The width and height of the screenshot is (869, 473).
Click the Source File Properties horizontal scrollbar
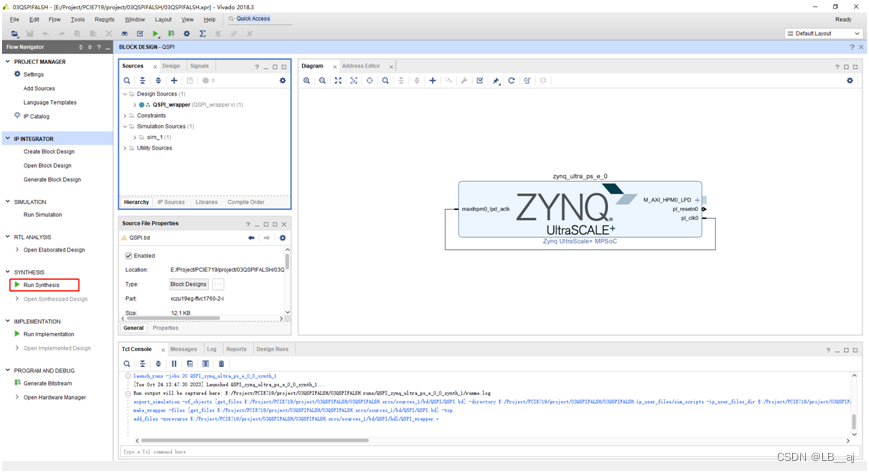coord(173,319)
